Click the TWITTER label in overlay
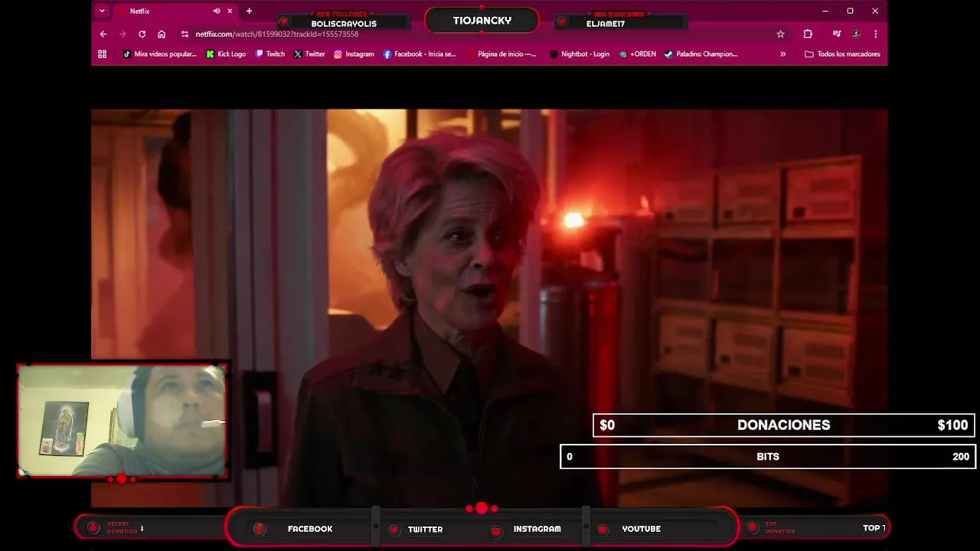This screenshot has width=980, height=551. 425,529
